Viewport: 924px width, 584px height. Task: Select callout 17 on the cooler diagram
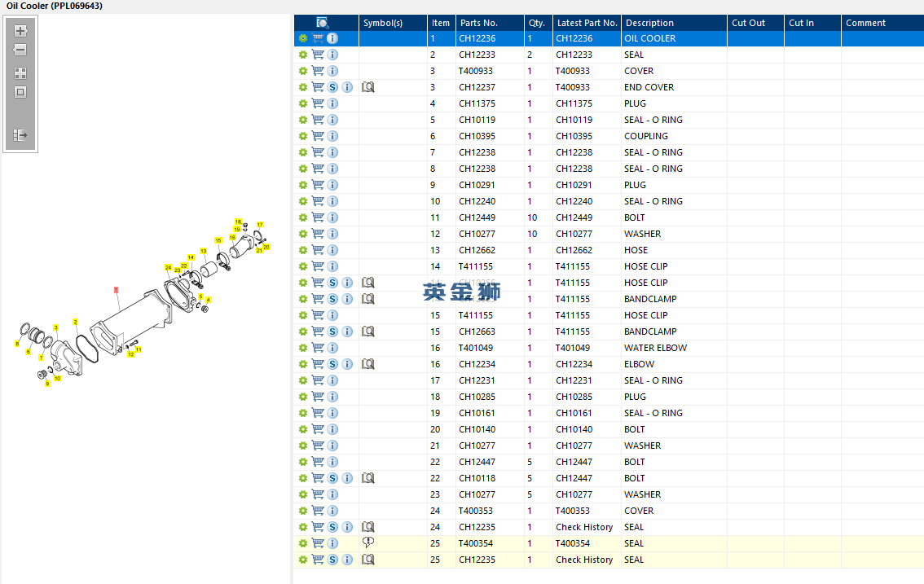pyautogui.click(x=260, y=225)
